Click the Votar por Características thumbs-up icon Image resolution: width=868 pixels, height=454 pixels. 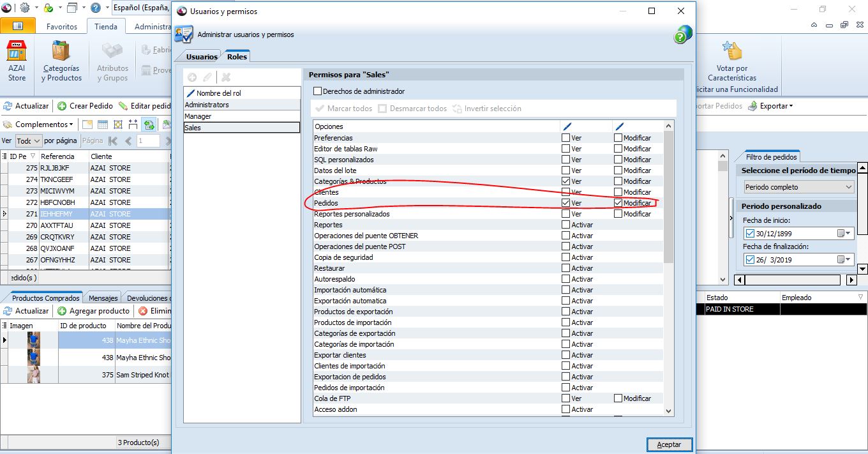coord(731,51)
